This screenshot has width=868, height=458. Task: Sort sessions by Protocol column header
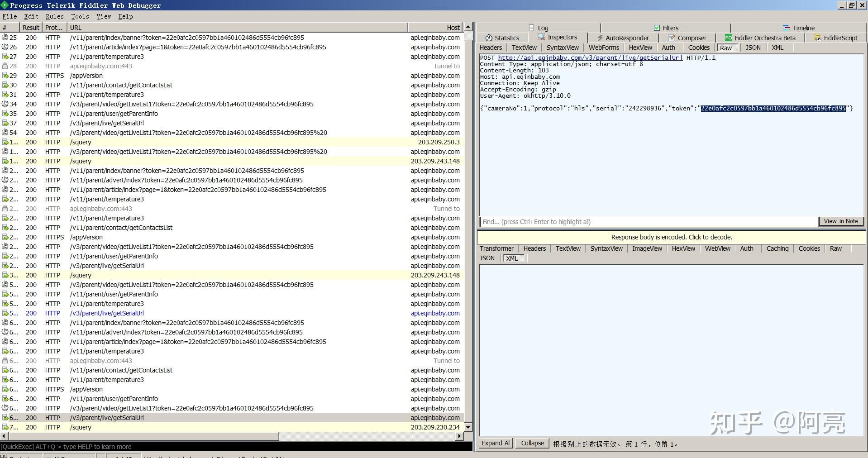[x=54, y=28]
